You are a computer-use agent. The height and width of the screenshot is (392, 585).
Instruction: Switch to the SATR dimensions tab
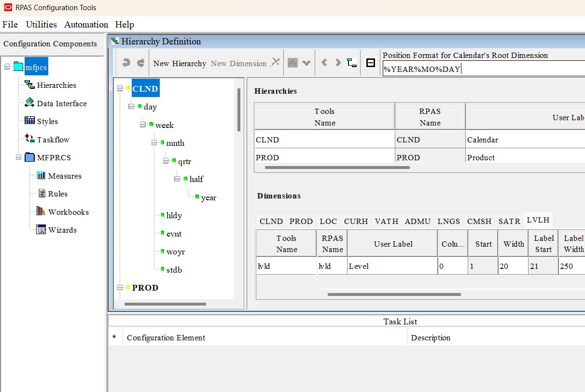(x=509, y=221)
